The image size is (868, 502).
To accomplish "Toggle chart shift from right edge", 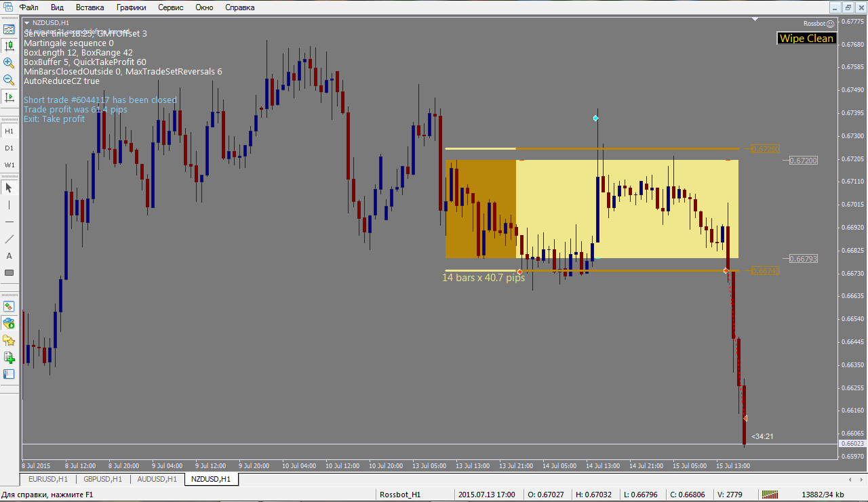I will click(x=9, y=97).
